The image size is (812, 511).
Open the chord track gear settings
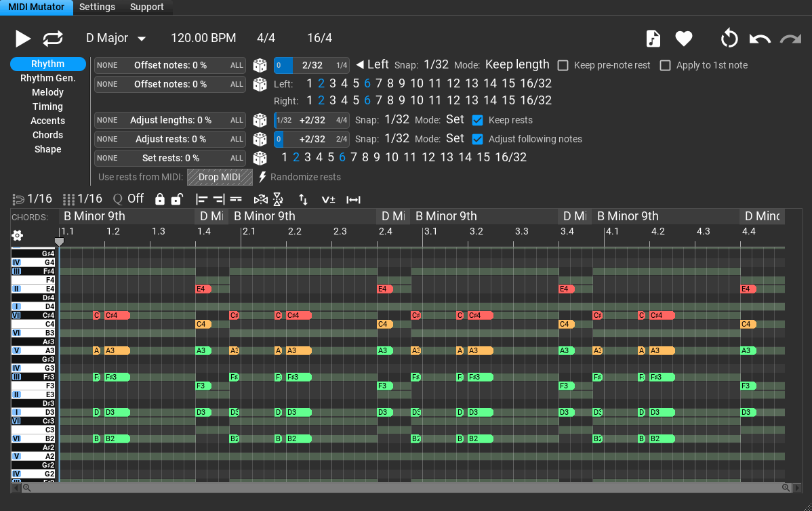[18, 236]
